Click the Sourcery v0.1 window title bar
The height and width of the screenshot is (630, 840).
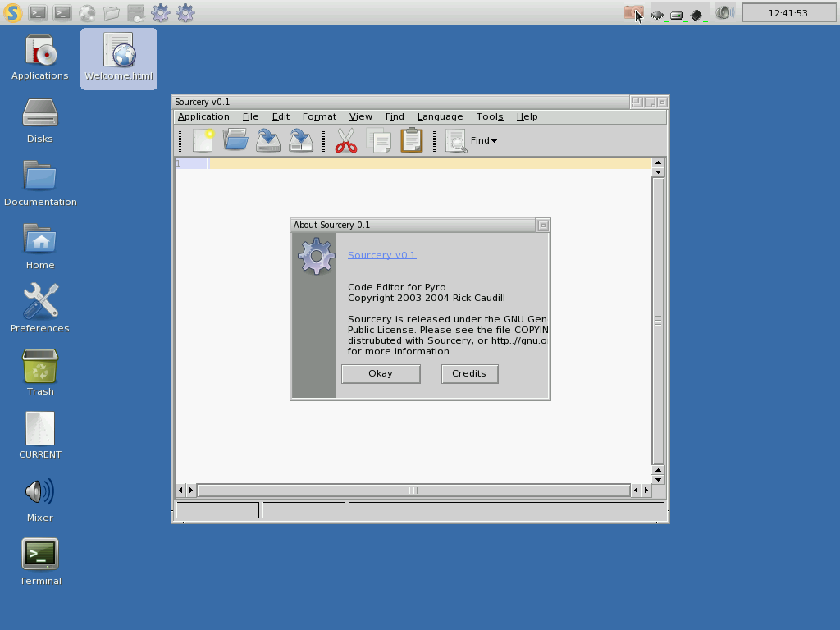[x=400, y=103]
